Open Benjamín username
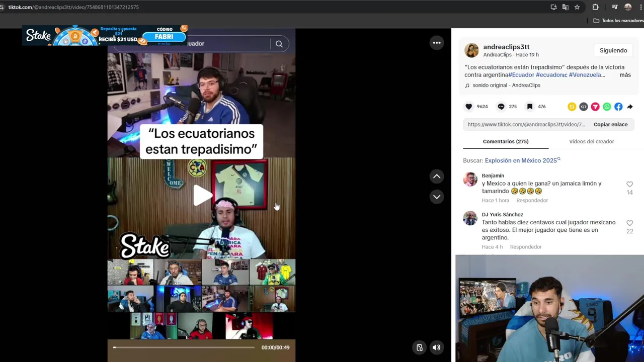 click(493, 176)
